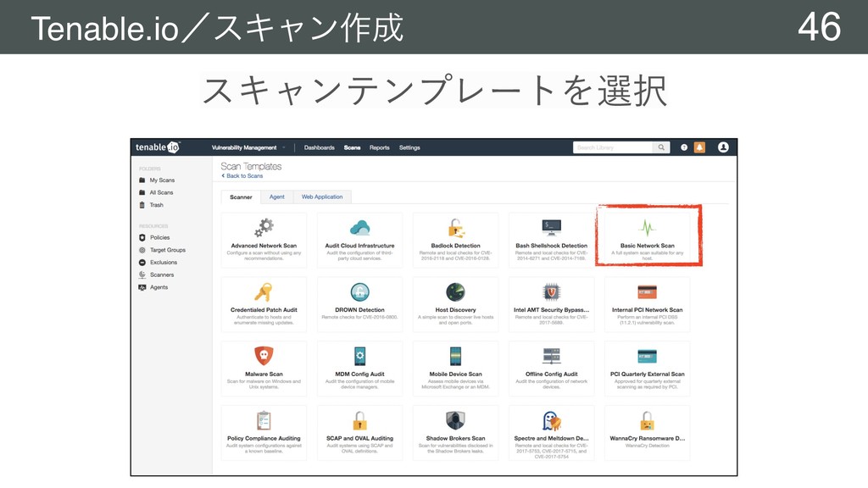Screen dimensions: 868x488
Task: Select Advanced Network Scan gears icon
Action: coord(264,227)
